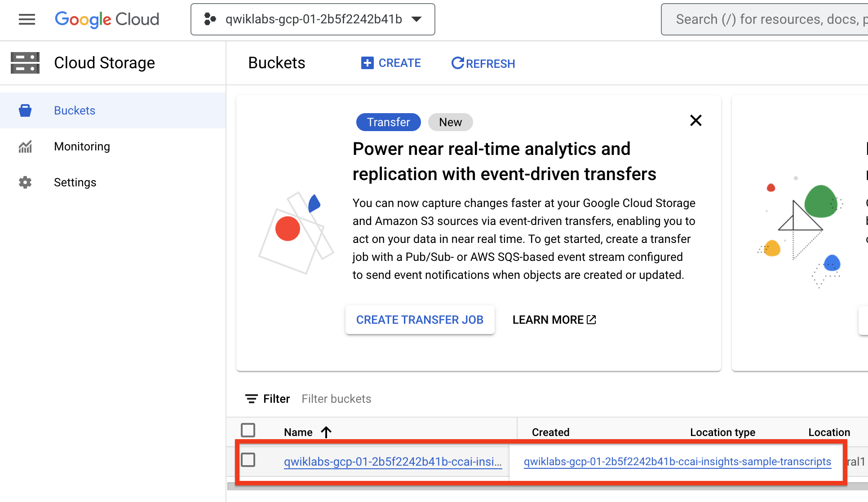This screenshot has height=502, width=868.
Task: Click the Monitoring chart icon
Action: [x=25, y=146]
